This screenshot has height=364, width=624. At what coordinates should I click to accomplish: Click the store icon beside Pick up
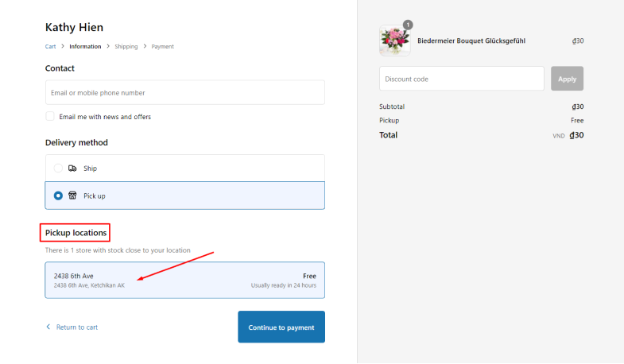[x=72, y=196]
